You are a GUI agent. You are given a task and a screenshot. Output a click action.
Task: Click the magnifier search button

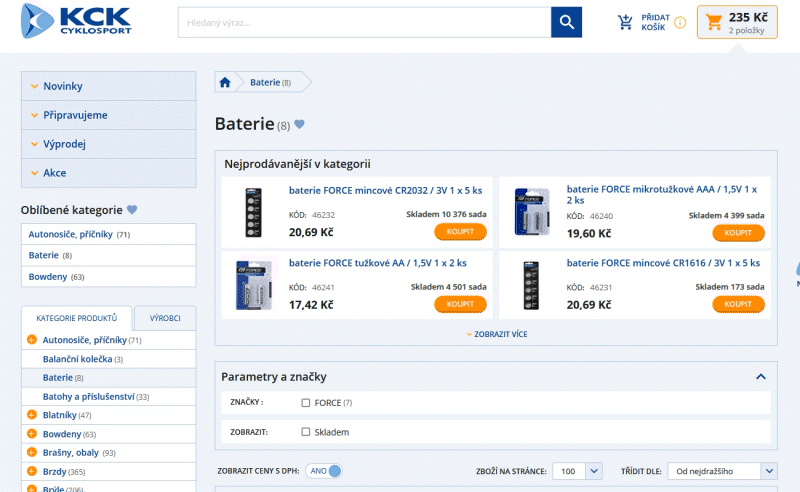566,22
